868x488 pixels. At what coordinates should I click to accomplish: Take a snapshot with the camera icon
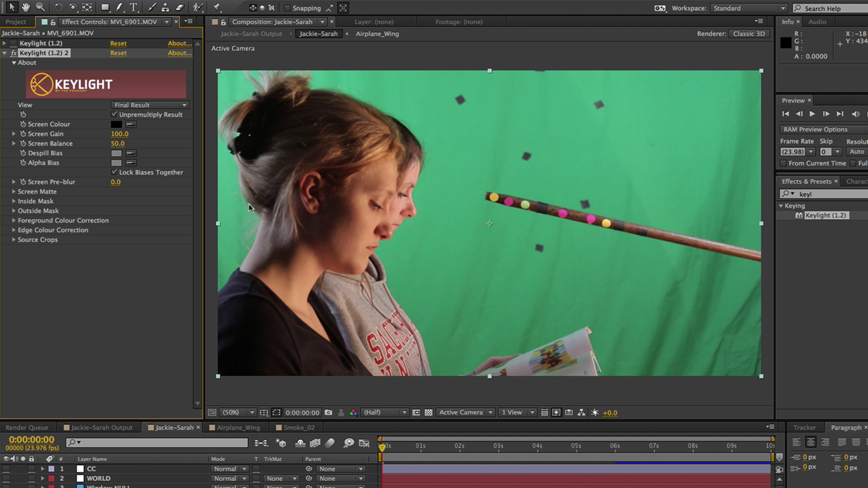329,413
